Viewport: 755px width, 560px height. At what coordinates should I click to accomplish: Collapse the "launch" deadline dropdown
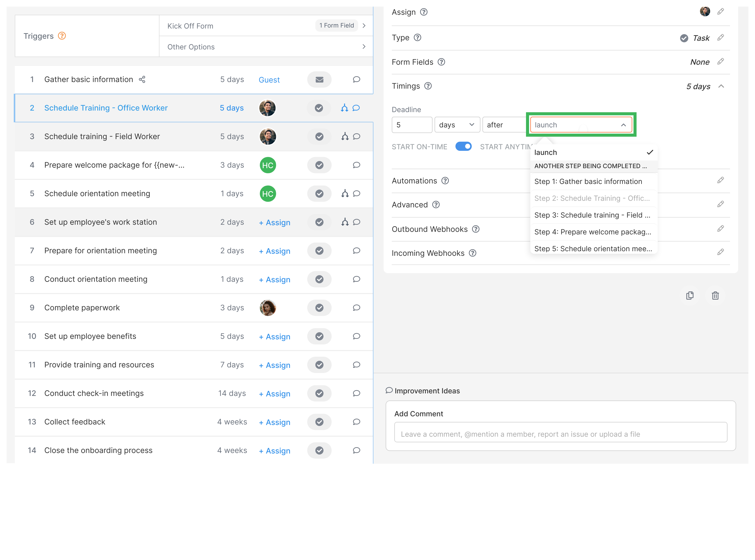tap(624, 125)
